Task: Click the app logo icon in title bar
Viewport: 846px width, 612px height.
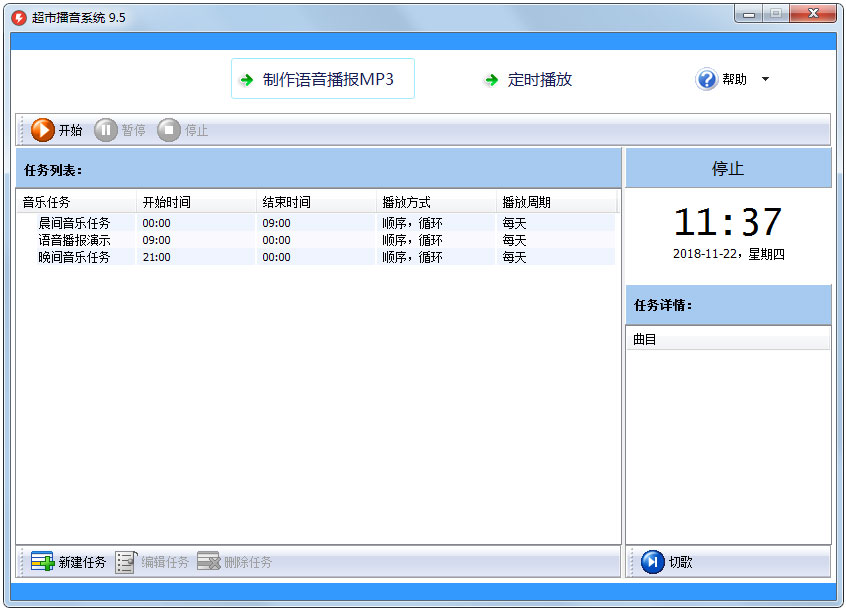Action: click(19, 18)
